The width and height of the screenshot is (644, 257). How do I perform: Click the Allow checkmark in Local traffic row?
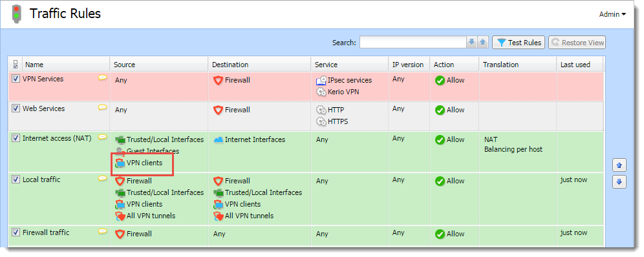(x=440, y=181)
